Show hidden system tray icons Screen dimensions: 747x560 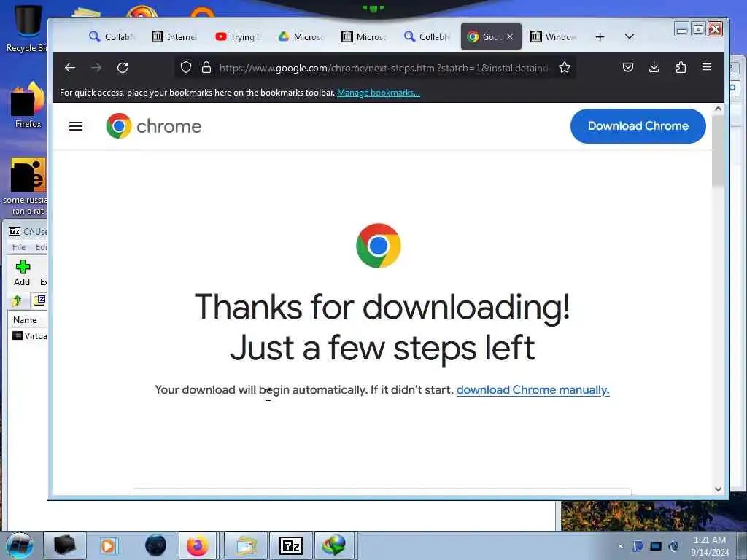(x=620, y=546)
